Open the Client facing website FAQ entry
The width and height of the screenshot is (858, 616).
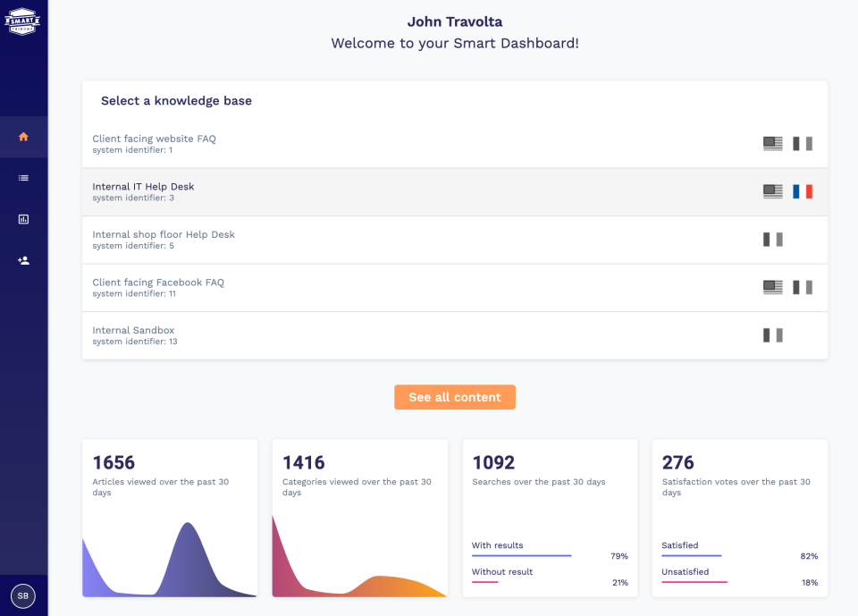pos(357,144)
